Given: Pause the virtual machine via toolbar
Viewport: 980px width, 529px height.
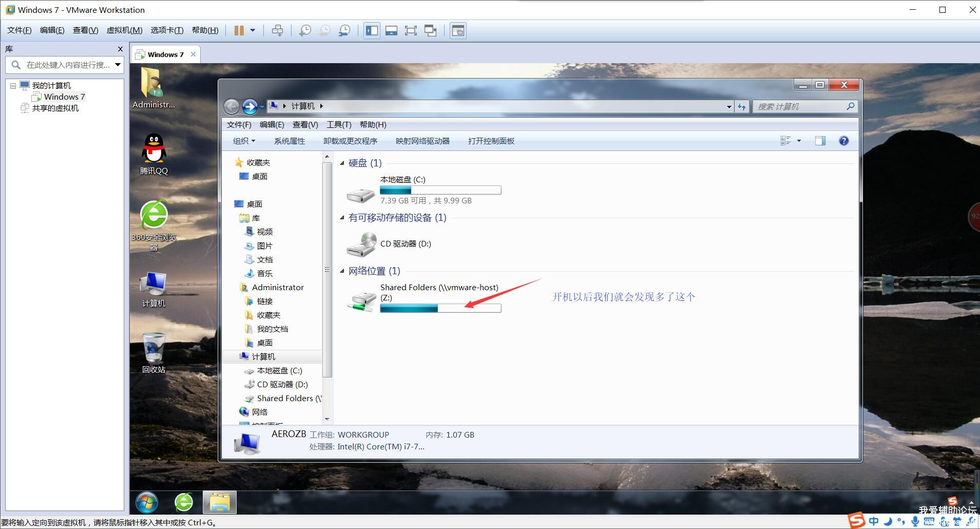Looking at the screenshot, I should click(x=239, y=31).
